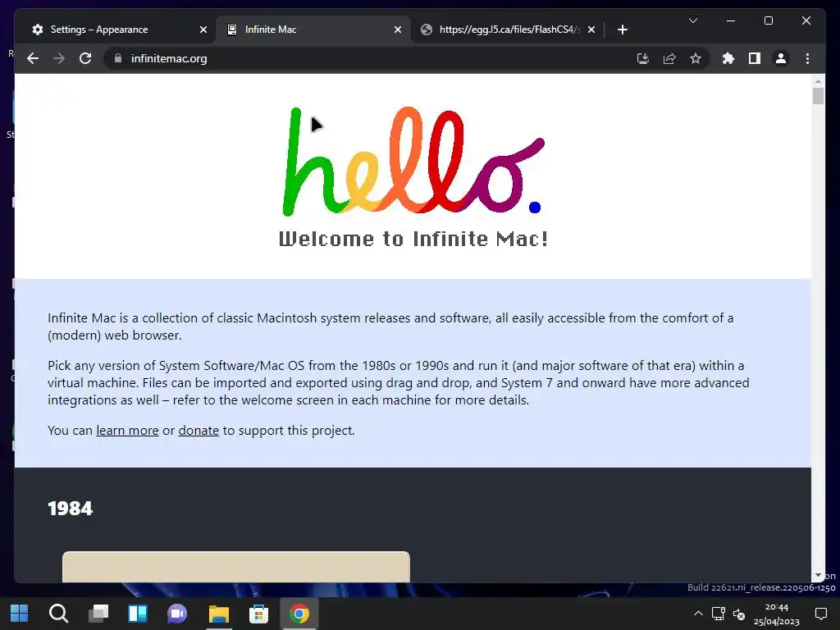840x630 pixels.
Task: Go back using the browser back arrow
Action: point(33,58)
